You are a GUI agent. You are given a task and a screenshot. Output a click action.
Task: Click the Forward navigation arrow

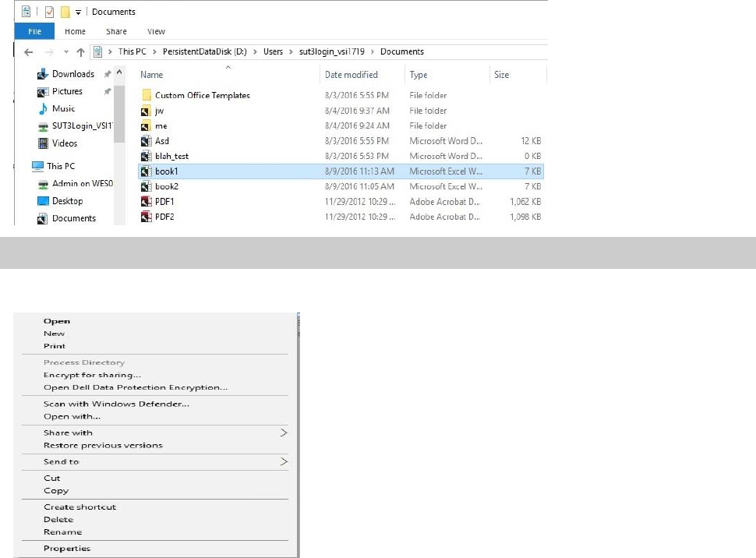48,52
